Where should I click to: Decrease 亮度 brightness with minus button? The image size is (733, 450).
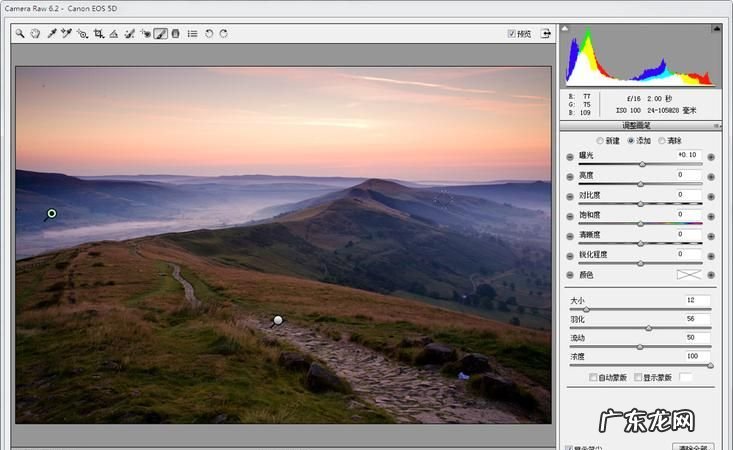pos(570,177)
